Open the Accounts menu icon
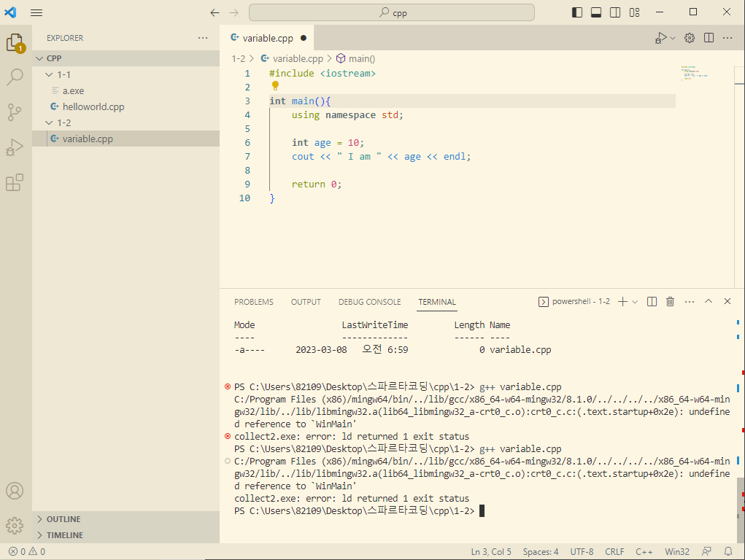Screen dimensions: 745x560 coord(15,491)
